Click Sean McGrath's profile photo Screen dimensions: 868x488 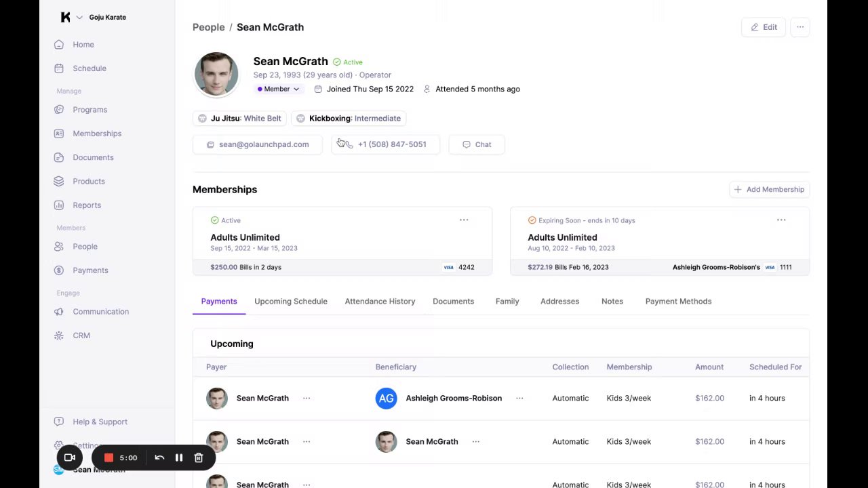pos(216,74)
